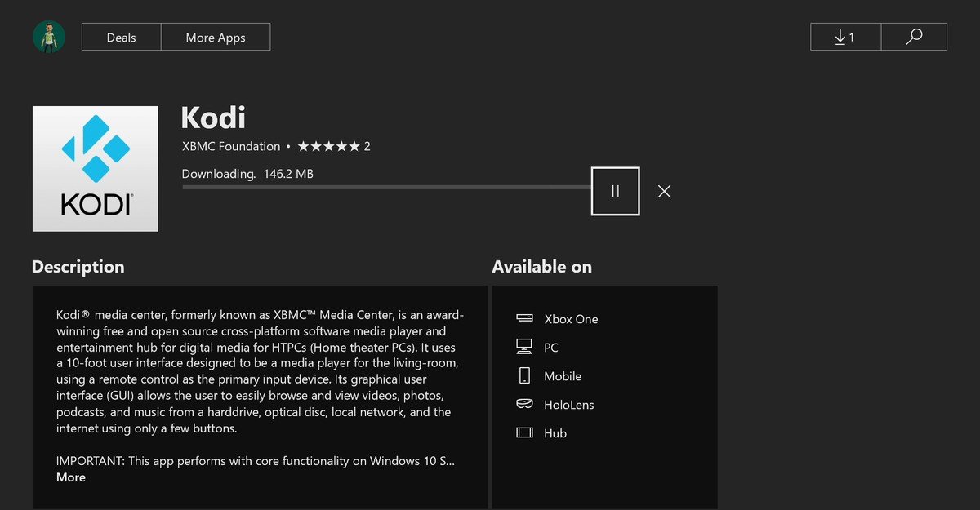This screenshot has height=510, width=980.
Task: Click the Description heading
Action: coord(78,267)
